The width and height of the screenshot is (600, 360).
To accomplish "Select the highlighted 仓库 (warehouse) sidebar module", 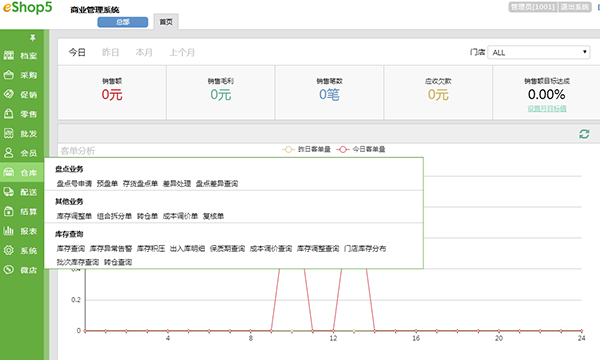I will 21,173.
